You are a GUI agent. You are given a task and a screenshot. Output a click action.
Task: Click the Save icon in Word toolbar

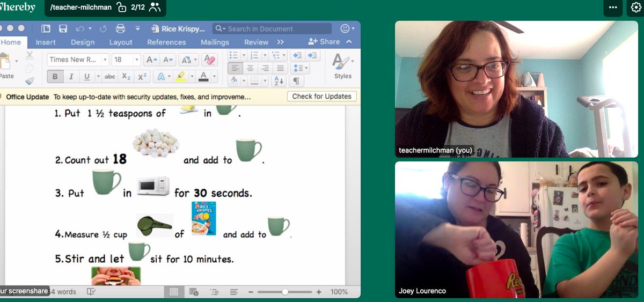tap(63, 28)
